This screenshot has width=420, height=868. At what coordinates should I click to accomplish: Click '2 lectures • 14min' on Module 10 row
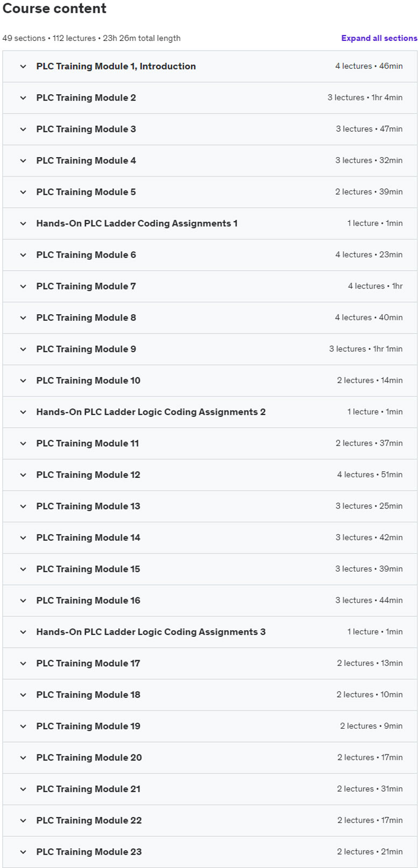369,380
